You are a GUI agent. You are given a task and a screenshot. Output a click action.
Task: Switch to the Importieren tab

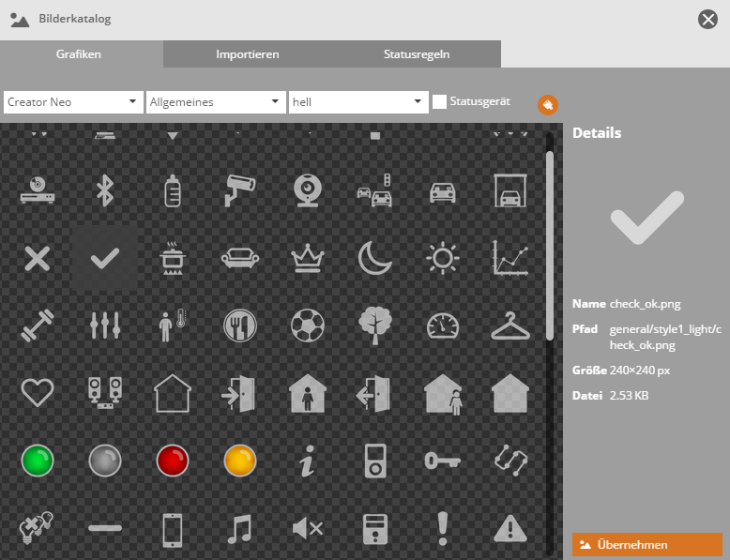(x=247, y=54)
